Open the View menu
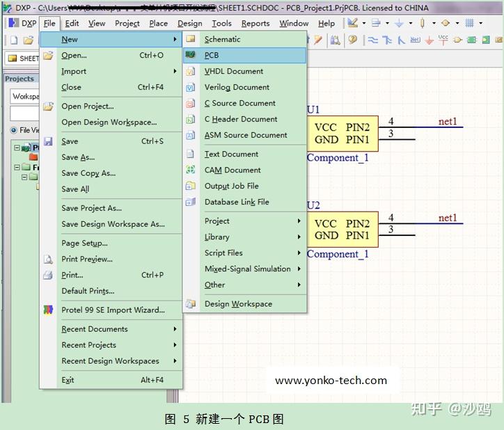Image resolution: width=504 pixels, height=430 pixels. click(97, 24)
